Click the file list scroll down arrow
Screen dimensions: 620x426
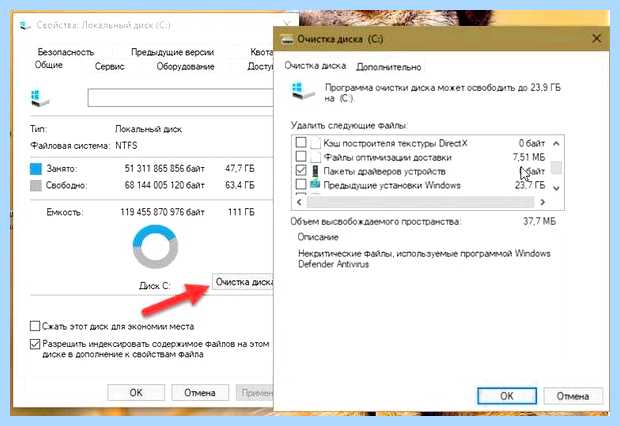click(x=556, y=188)
